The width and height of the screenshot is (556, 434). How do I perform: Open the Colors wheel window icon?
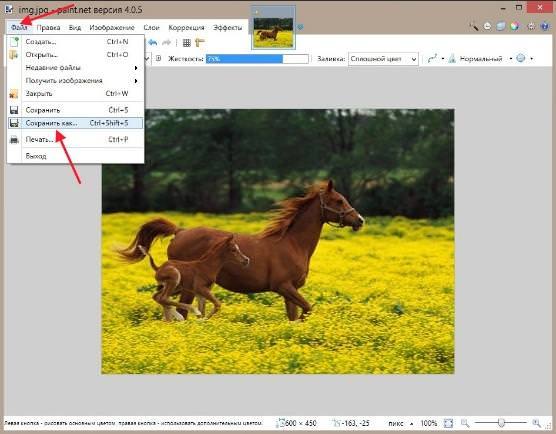coord(515,26)
